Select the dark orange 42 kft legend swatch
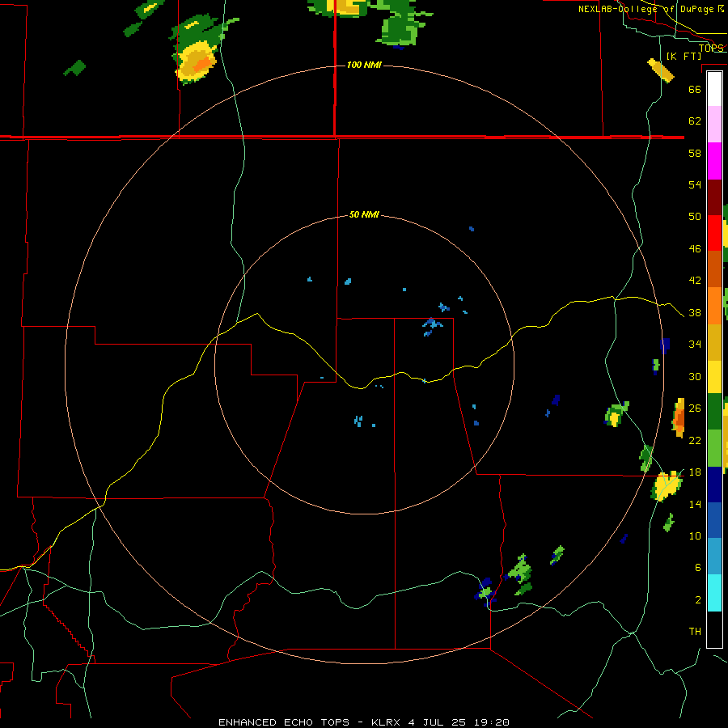 pyautogui.click(x=714, y=269)
